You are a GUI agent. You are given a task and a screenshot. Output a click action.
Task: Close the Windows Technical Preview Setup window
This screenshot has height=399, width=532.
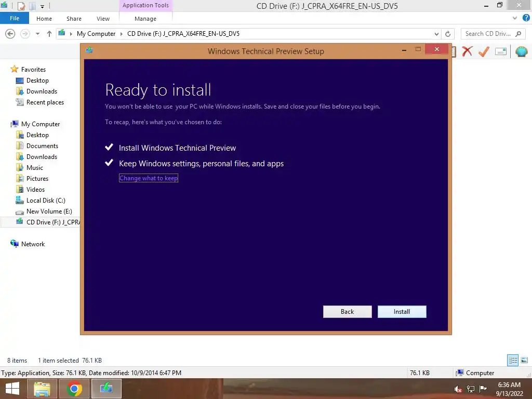point(437,49)
